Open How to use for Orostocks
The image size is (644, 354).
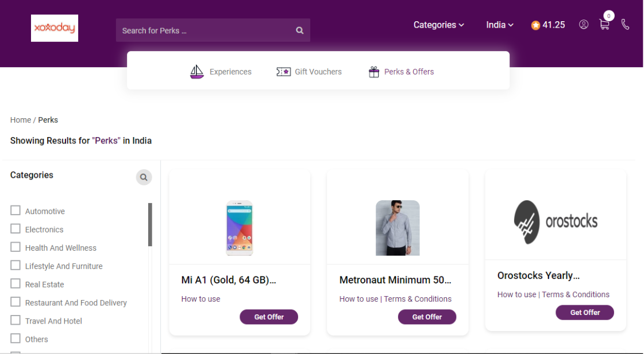pos(516,294)
